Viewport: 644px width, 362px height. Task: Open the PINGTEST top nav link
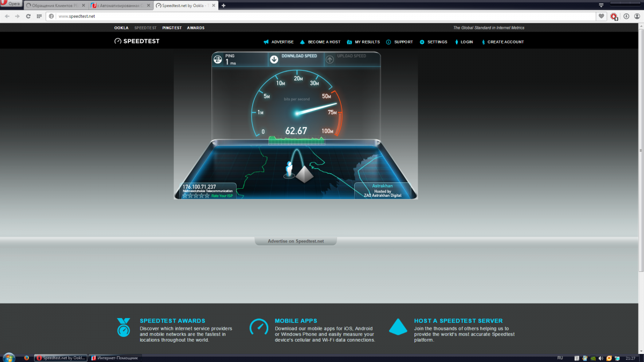(172, 28)
